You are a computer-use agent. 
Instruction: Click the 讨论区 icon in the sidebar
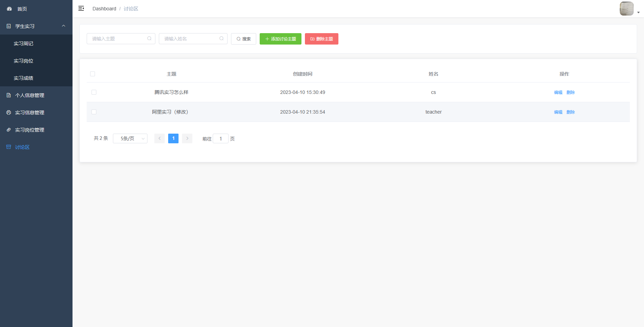[x=9, y=147]
